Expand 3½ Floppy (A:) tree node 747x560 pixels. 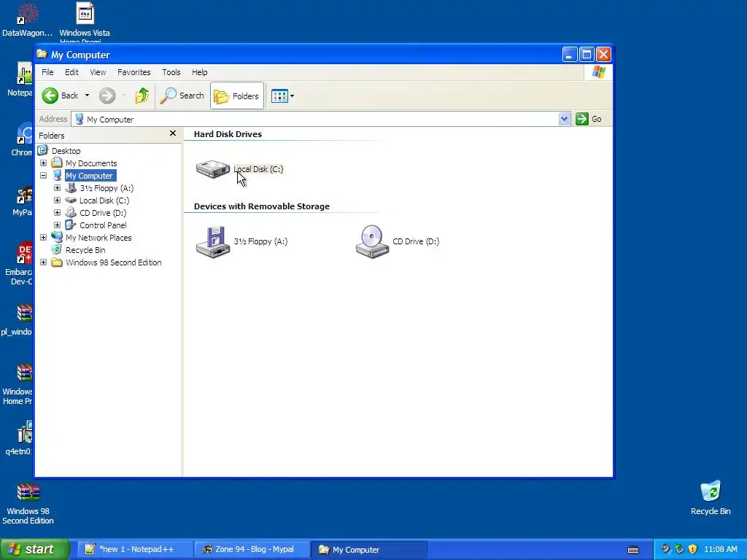point(57,188)
